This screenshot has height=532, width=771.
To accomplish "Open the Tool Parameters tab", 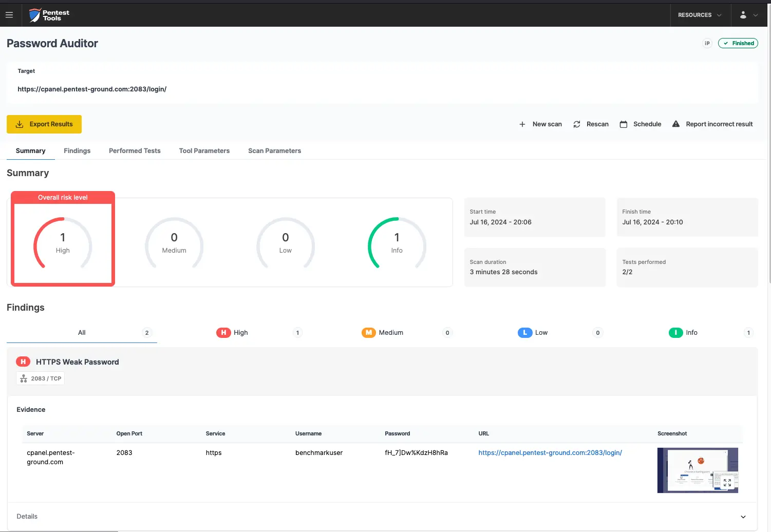I will click(x=204, y=151).
